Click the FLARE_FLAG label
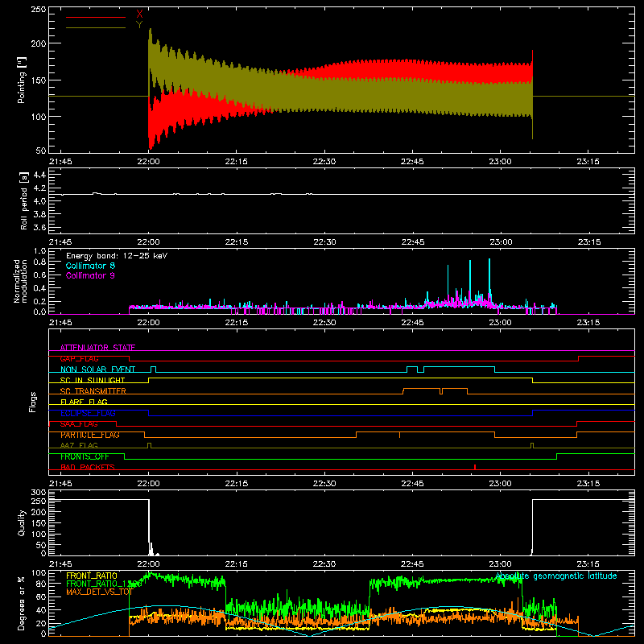 point(84,402)
